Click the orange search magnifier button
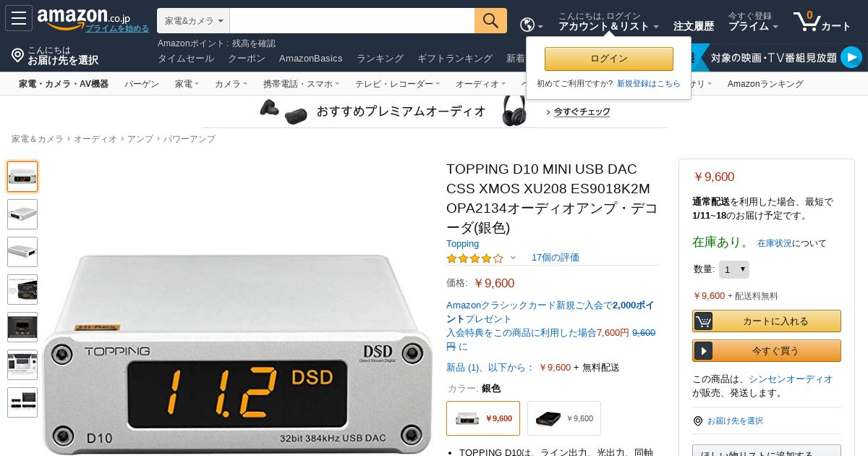Screen dimensions: 868x456 pos(490,20)
